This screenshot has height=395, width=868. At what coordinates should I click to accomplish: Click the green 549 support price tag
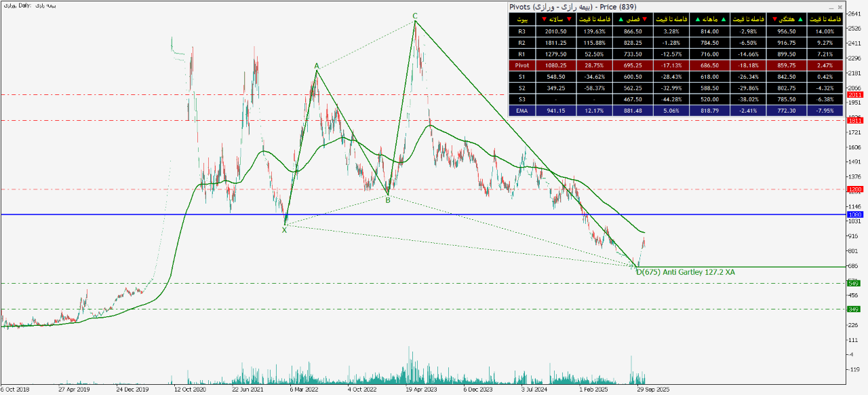click(x=854, y=283)
